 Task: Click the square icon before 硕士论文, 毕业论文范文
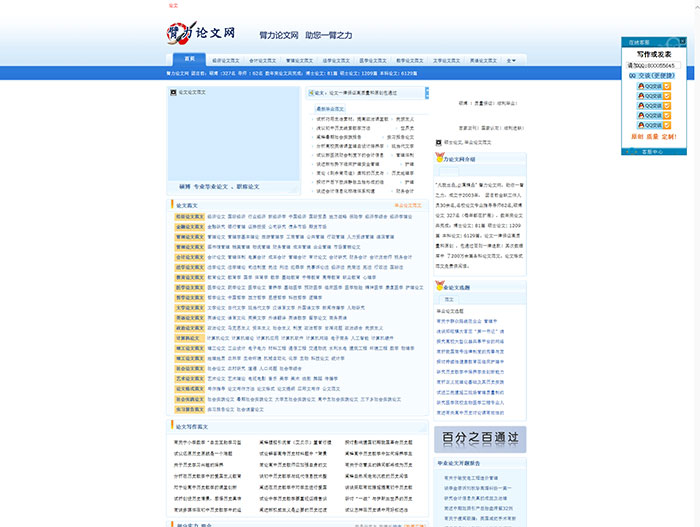pos(438,142)
